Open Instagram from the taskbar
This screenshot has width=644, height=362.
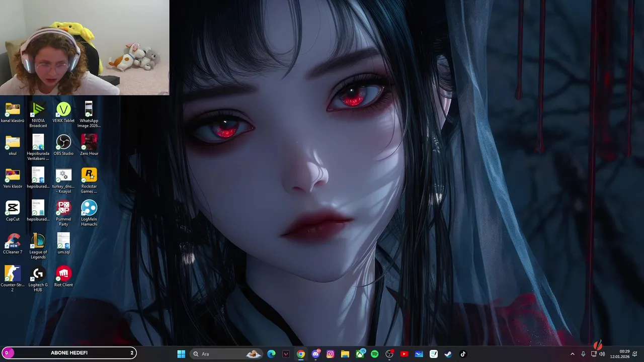(x=331, y=354)
